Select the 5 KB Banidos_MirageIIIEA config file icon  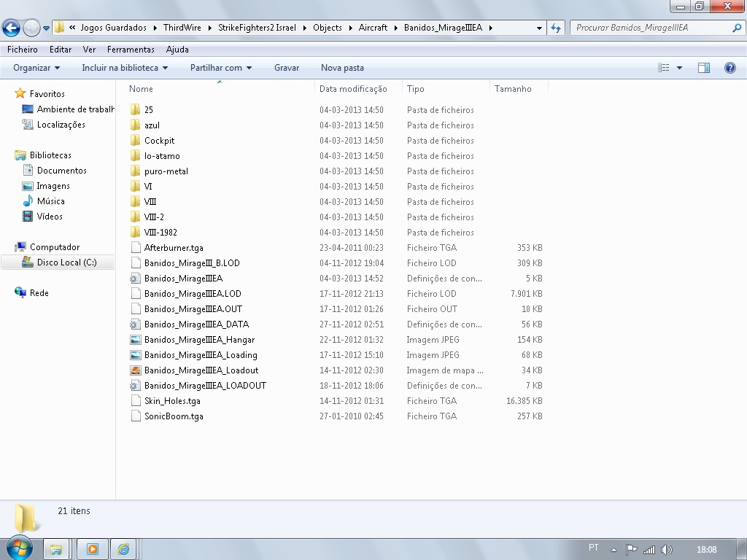[135, 278]
